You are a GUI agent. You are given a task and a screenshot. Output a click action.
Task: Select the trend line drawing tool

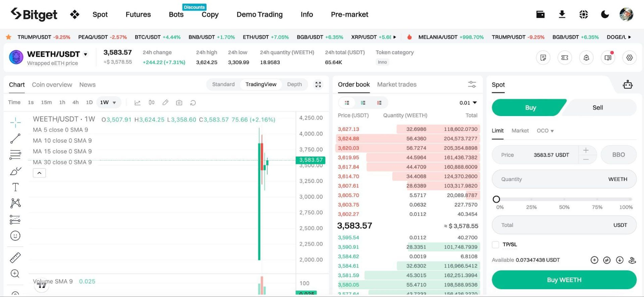point(15,138)
